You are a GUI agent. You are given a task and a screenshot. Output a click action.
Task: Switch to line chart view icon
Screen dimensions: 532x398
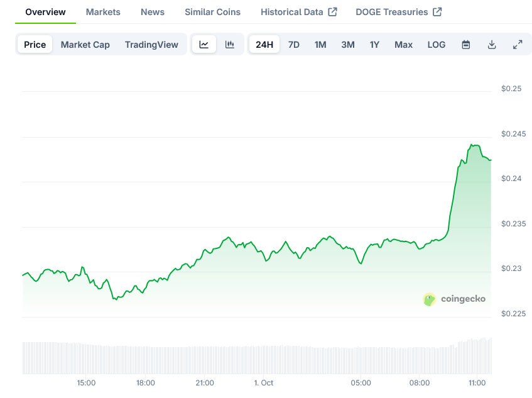coord(204,45)
